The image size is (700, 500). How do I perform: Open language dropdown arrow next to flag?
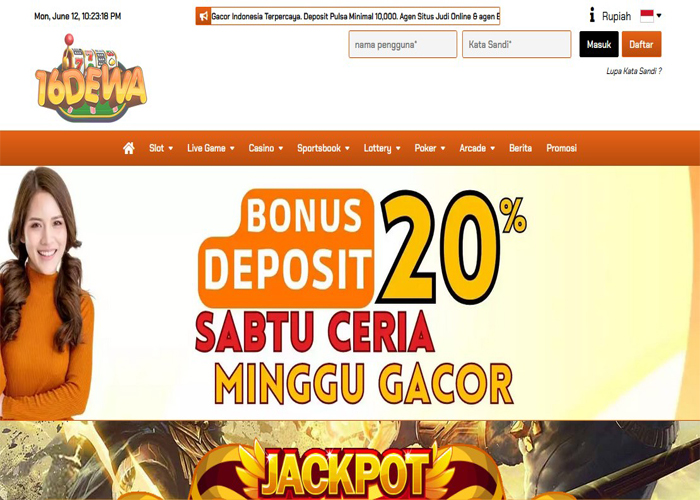(659, 16)
